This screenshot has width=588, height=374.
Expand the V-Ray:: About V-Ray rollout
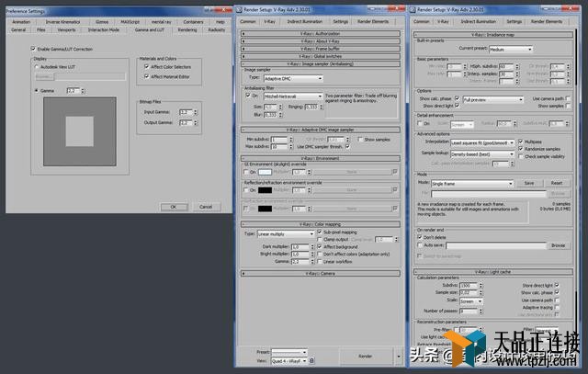tap(321, 41)
